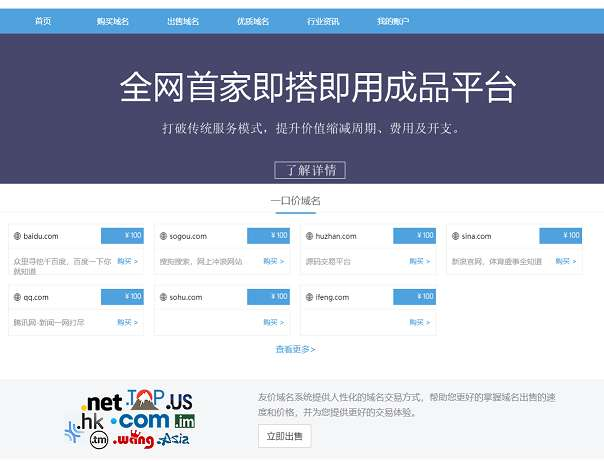Click the globe icon beside ifeng.com
Screen dimensions: 606x461
click(310, 297)
